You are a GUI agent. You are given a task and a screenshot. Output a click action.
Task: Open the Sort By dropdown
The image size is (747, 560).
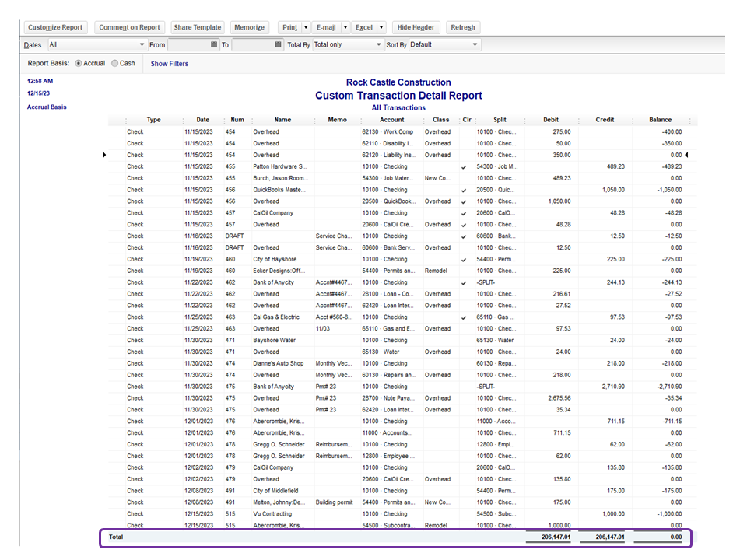click(x=475, y=45)
